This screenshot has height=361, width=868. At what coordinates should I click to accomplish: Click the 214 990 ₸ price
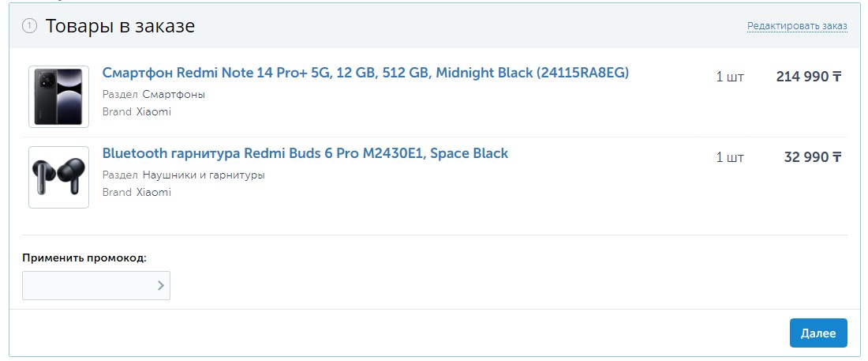pos(809,77)
